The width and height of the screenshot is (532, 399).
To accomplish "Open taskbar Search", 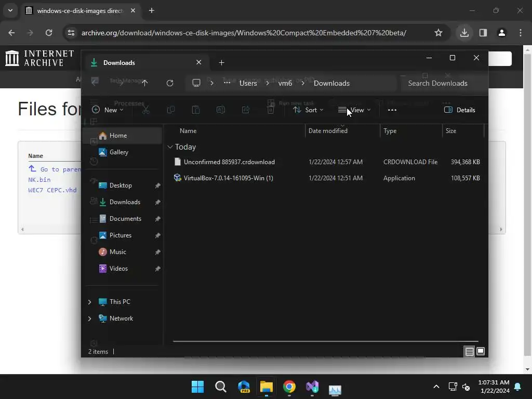I will point(220,387).
